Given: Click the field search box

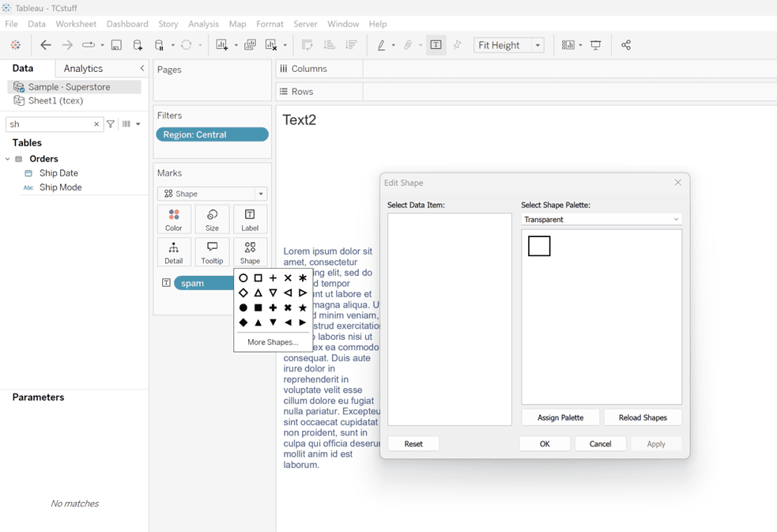Looking at the screenshot, I should [x=49, y=124].
